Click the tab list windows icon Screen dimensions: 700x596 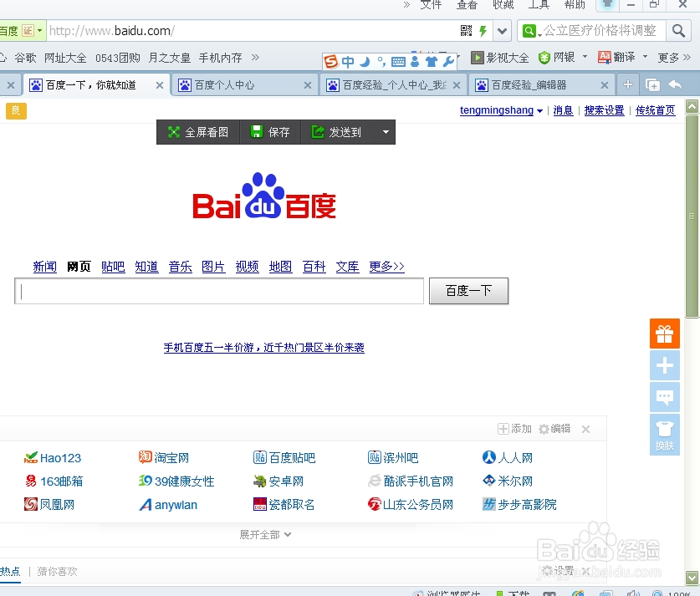pyautogui.click(x=652, y=84)
